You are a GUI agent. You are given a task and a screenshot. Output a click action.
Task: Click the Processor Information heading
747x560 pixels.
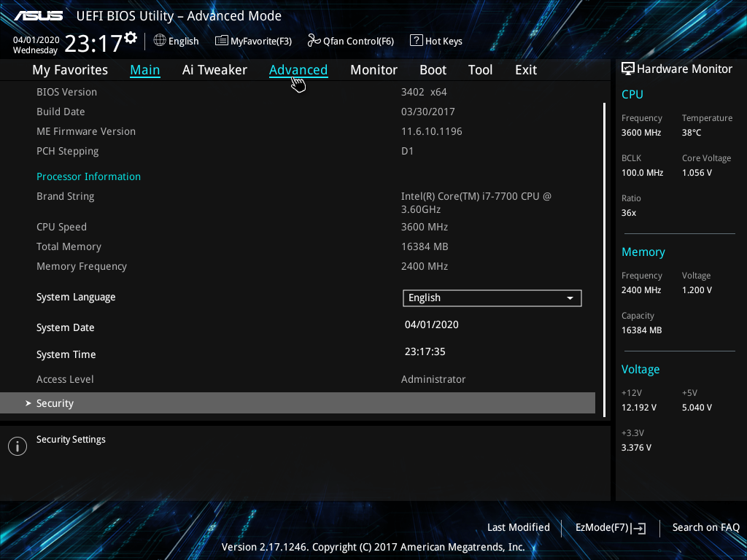click(88, 176)
